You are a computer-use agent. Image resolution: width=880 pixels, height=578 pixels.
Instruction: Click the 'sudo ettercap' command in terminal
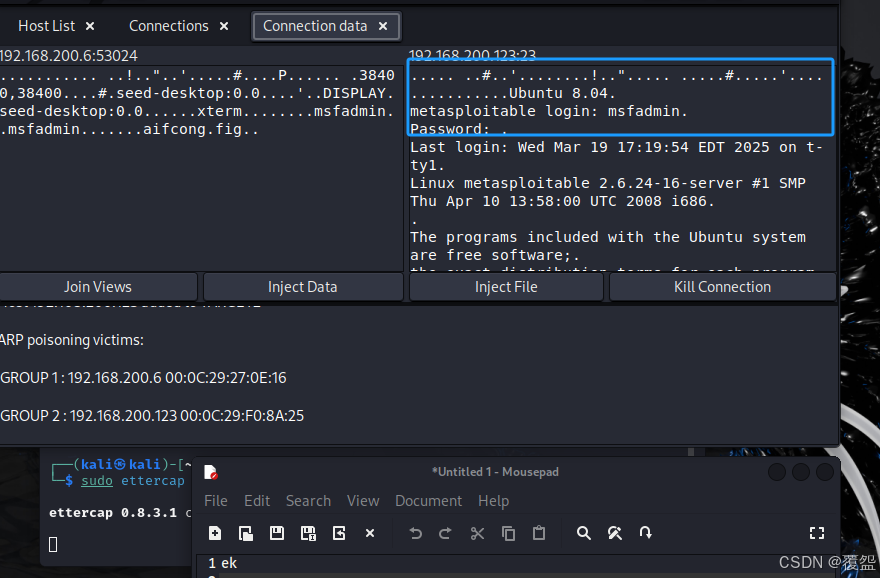click(x=132, y=481)
